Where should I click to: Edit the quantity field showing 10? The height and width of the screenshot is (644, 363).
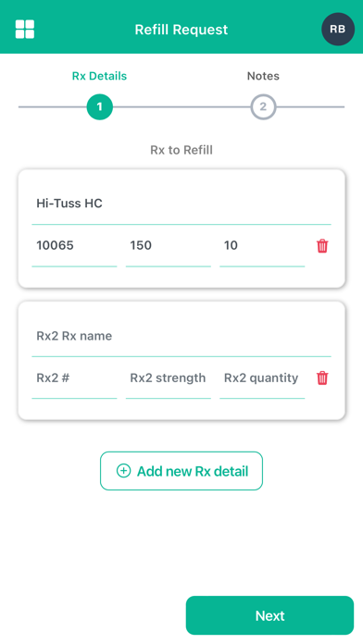pos(262,246)
